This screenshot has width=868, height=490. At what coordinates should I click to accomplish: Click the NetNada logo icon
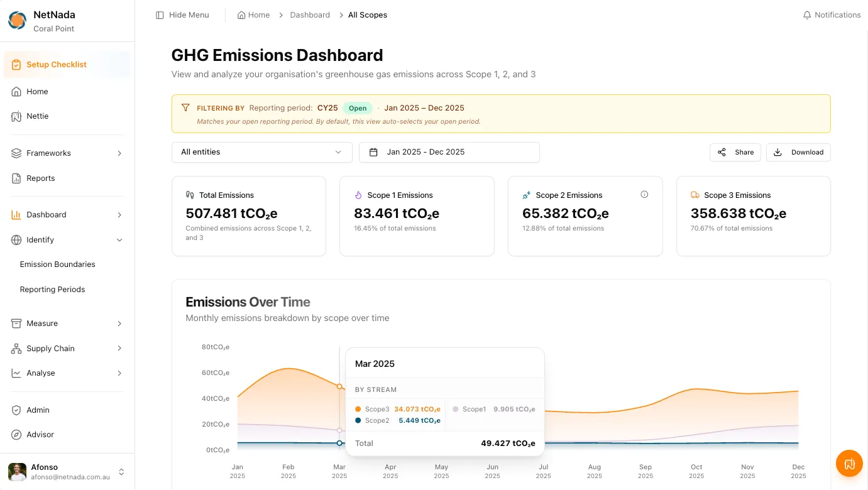tap(17, 21)
